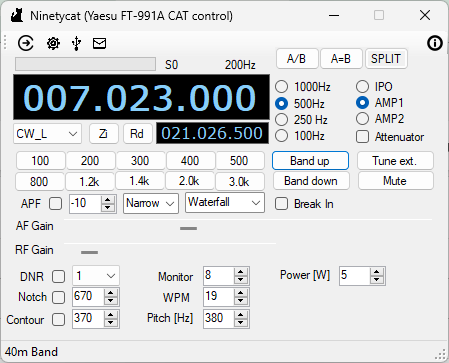Select the IPO preamp option
The image size is (449, 363).
[x=362, y=86]
